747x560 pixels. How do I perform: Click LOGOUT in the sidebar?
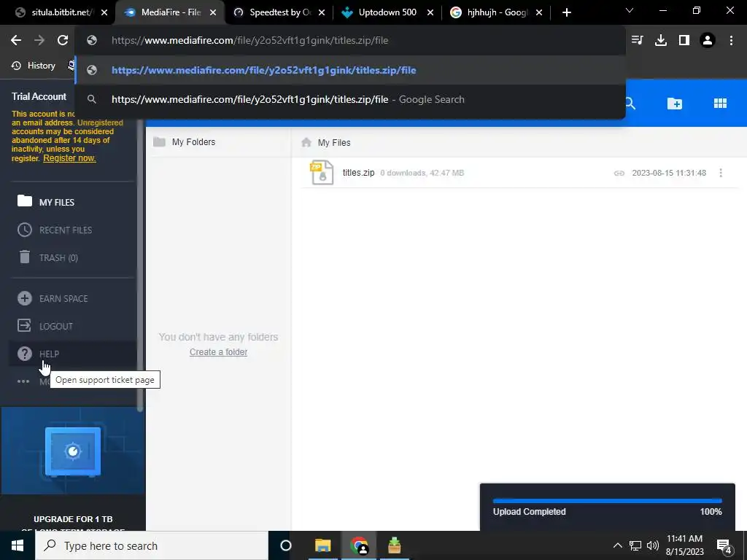pos(72,326)
